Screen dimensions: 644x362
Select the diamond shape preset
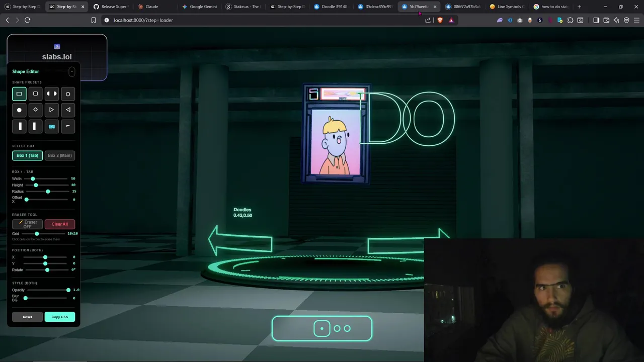[35, 110]
